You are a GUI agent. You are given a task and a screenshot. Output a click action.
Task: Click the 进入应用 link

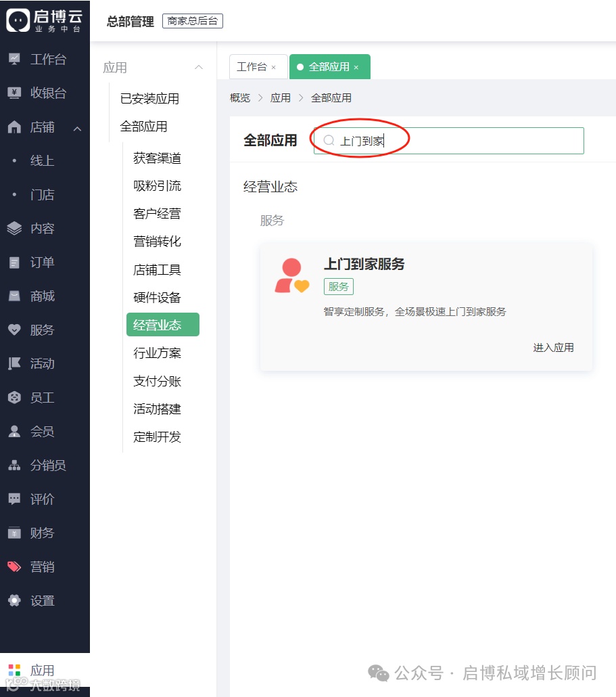(553, 347)
